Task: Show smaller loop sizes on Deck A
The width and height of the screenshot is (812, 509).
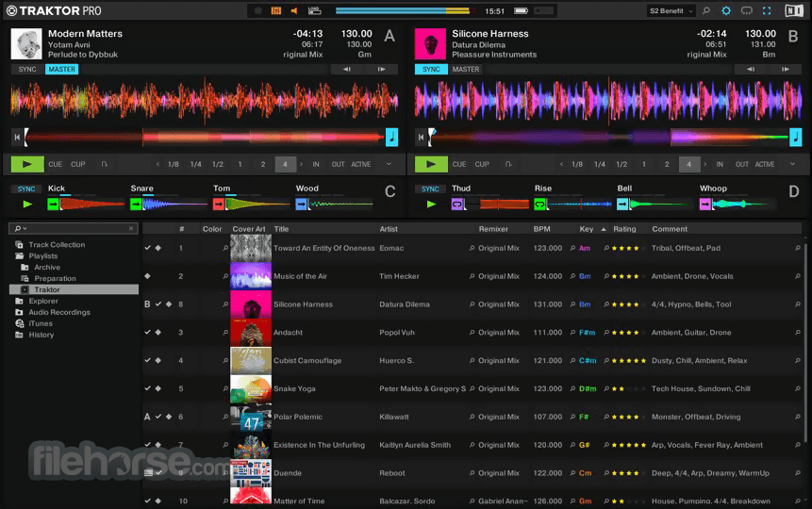Action: pyautogui.click(x=157, y=164)
